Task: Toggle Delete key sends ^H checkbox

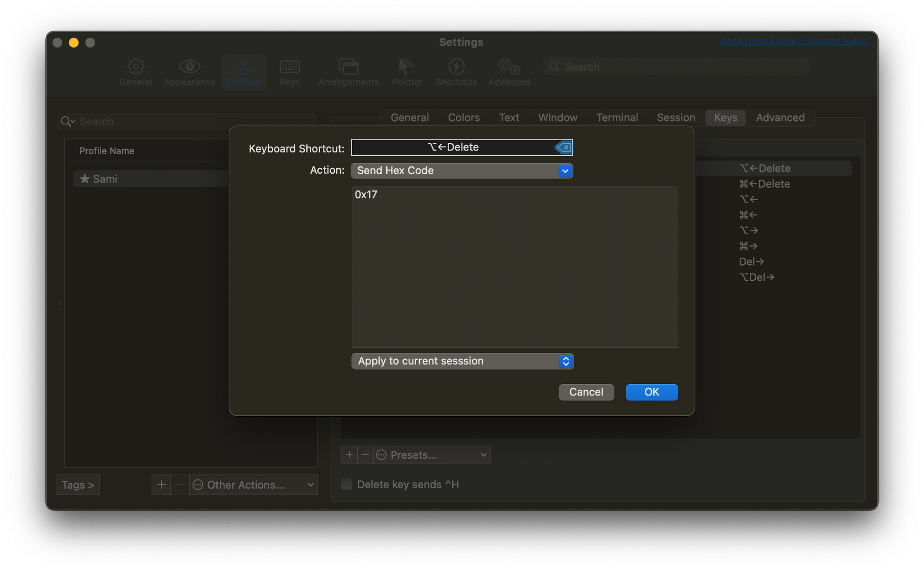Action: (346, 484)
